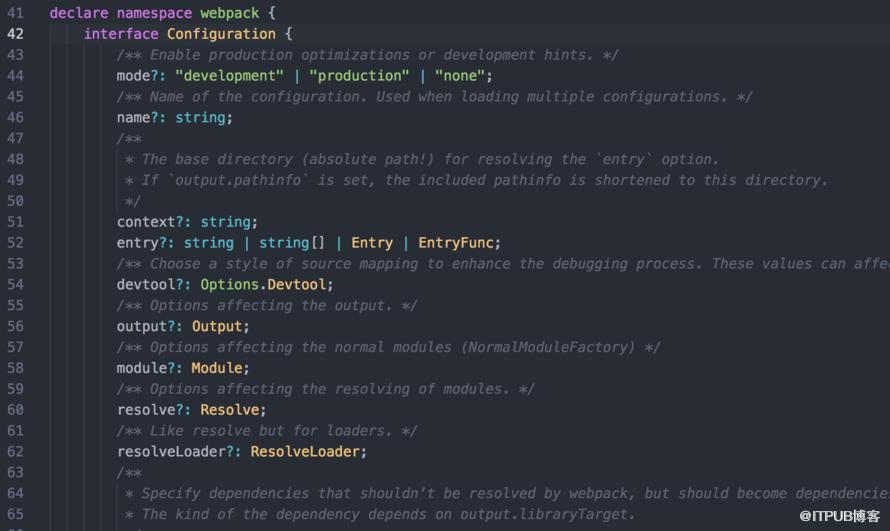Click line number 42 in the gutter
This screenshot has height=531, width=890.
15,34
